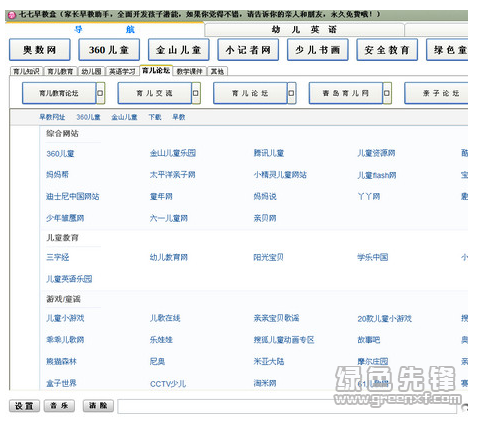Tick the square box beside 育儿交流 button
The height and width of the screenshot is (424, 483).
tap(195, 93)
